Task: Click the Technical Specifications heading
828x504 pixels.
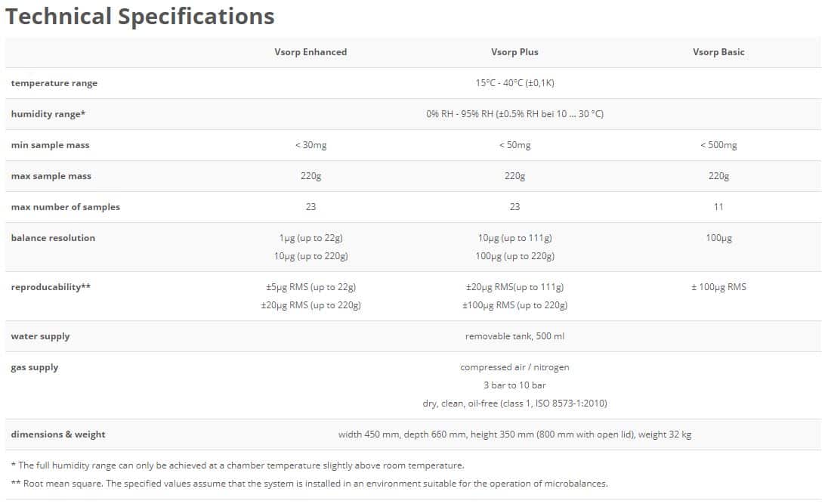Action: (140, 17)
